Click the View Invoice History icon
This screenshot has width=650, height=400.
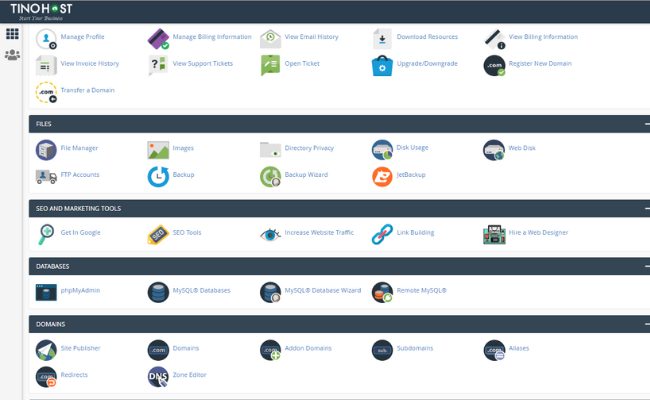click(x=46, y=65)
